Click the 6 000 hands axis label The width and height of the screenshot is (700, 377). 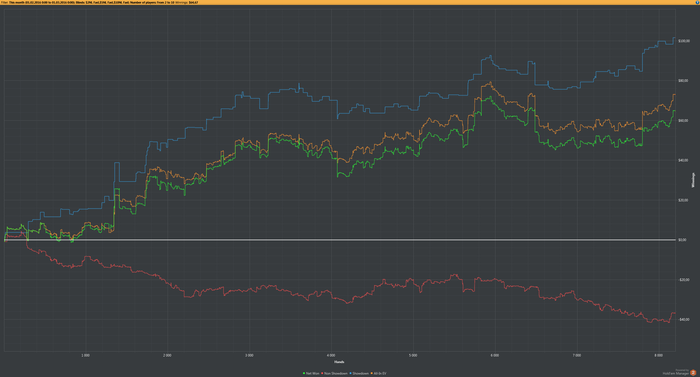495,356
